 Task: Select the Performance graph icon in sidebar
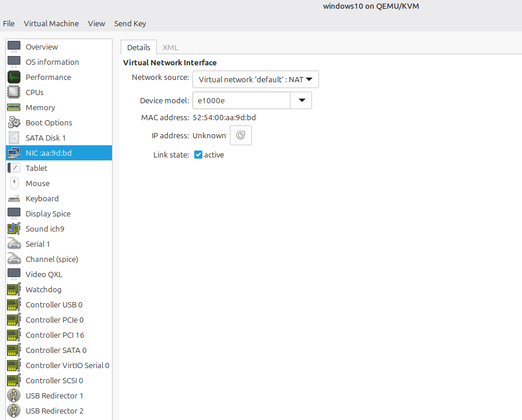tap(13, 76)
